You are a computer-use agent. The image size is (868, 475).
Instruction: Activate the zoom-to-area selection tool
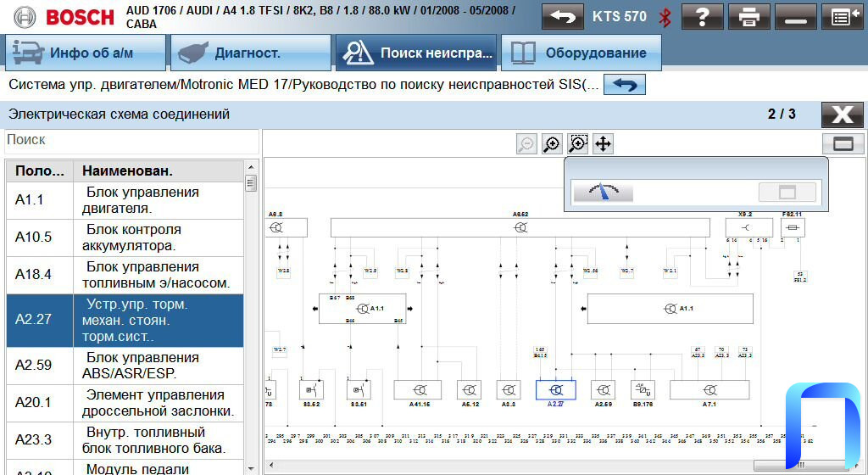point(577,144)
